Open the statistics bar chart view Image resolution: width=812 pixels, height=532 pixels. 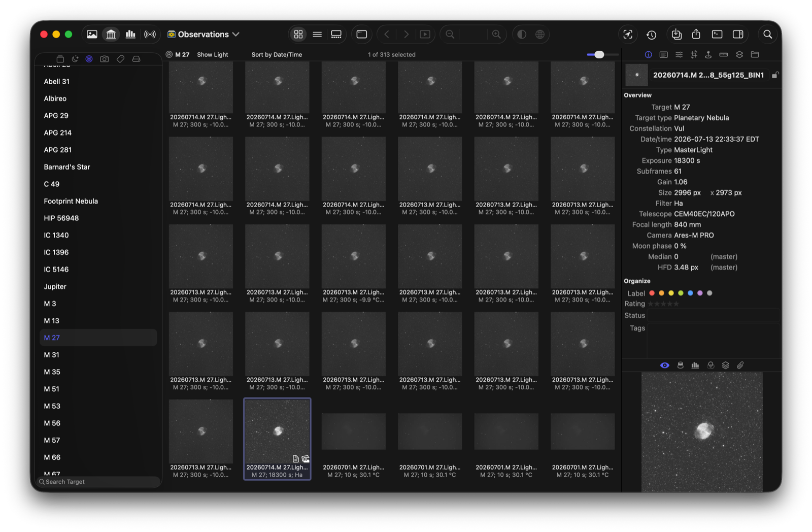pos(130,35)
